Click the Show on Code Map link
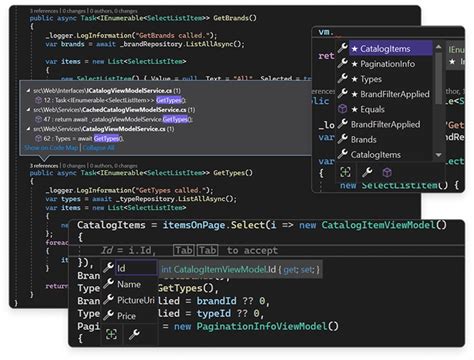 [51, 148]
